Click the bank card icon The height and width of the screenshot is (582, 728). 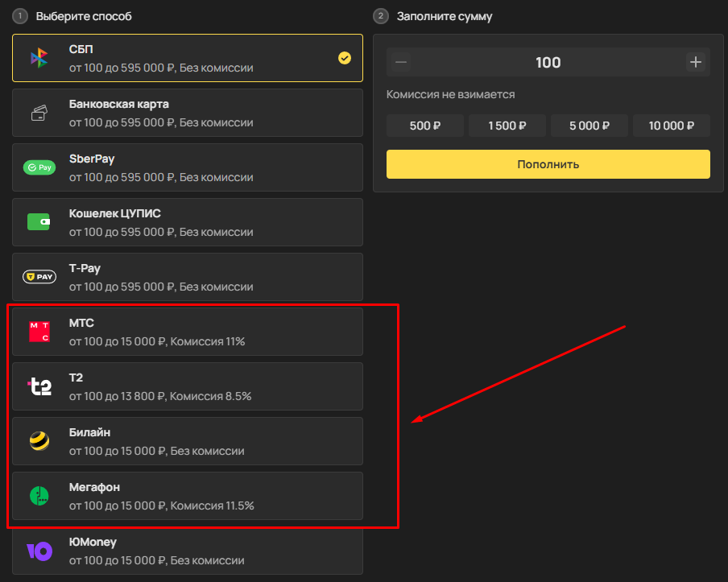point(39,113)
